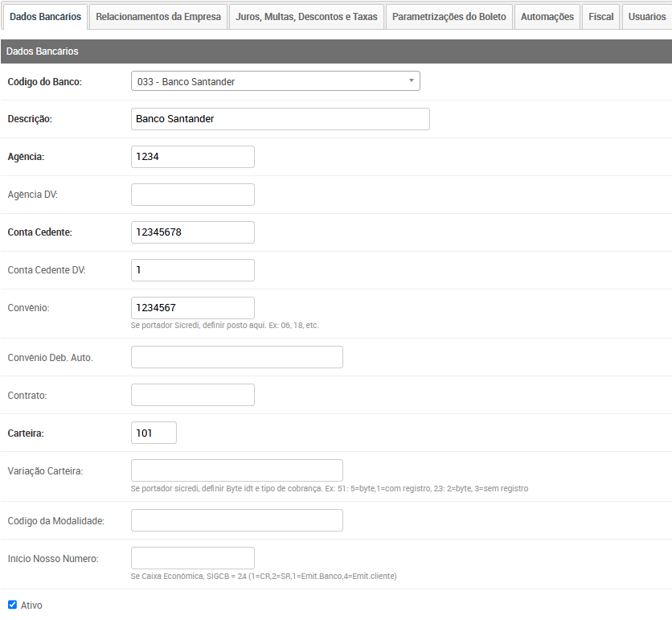The height and width of the screenshot is (620, 672).
Task: Click the empty Agência DV field
Action: (192, 195)
